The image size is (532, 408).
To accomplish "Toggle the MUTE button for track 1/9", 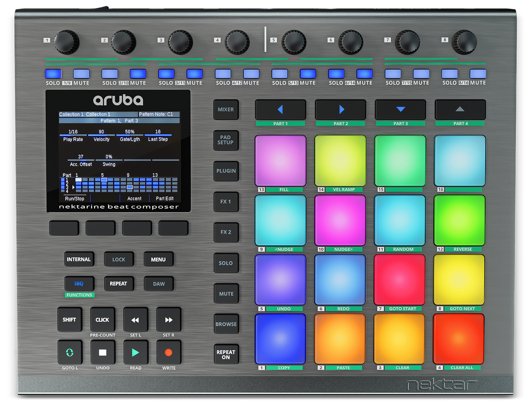I will pyautogui.click(x=82, y=74).
